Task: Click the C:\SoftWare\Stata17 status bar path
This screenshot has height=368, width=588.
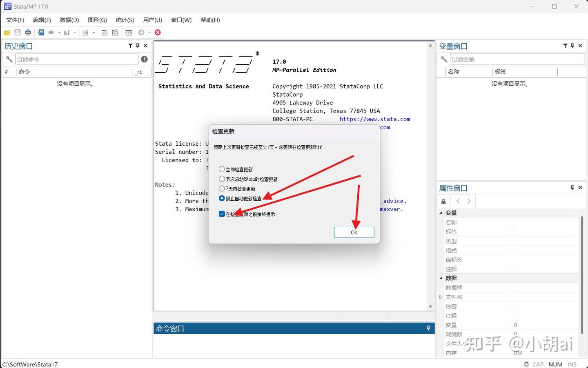Action: pos(30,364)
